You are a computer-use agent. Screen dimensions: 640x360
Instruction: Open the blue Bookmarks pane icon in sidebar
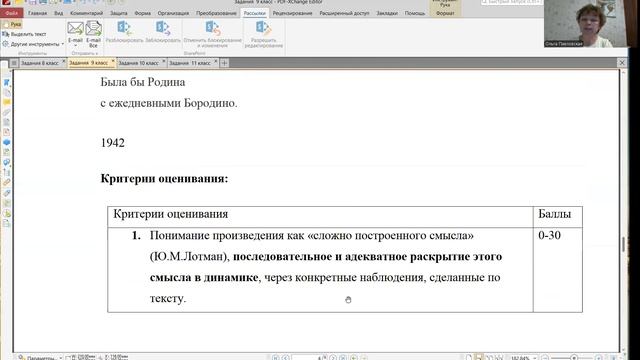7,82
